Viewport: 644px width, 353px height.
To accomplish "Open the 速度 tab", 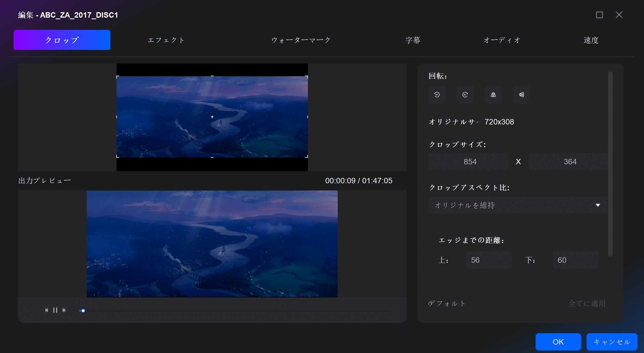I will click(x=591, y=40).
